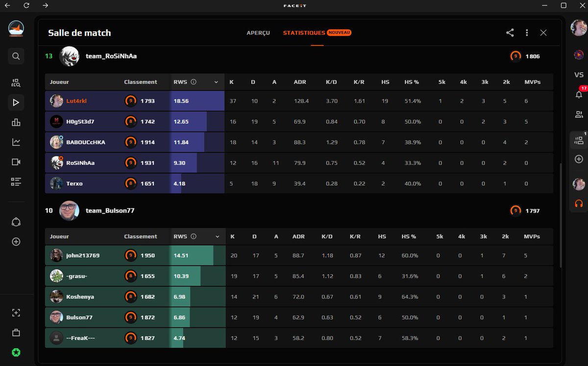Screen dimensions: 588x366
Task: Close the Salle de match panel
Action: 543,33
